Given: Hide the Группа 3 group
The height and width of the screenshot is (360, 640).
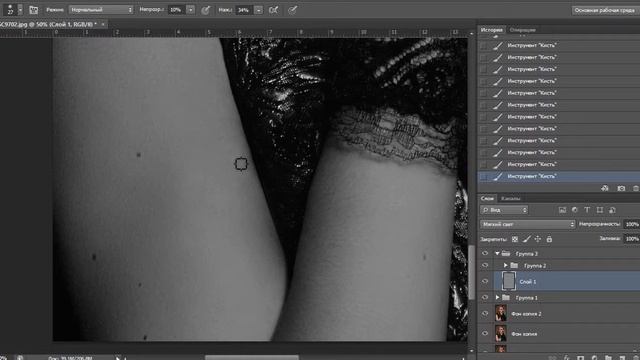Looking at the screenshot, I should click(x=485, y=253).
